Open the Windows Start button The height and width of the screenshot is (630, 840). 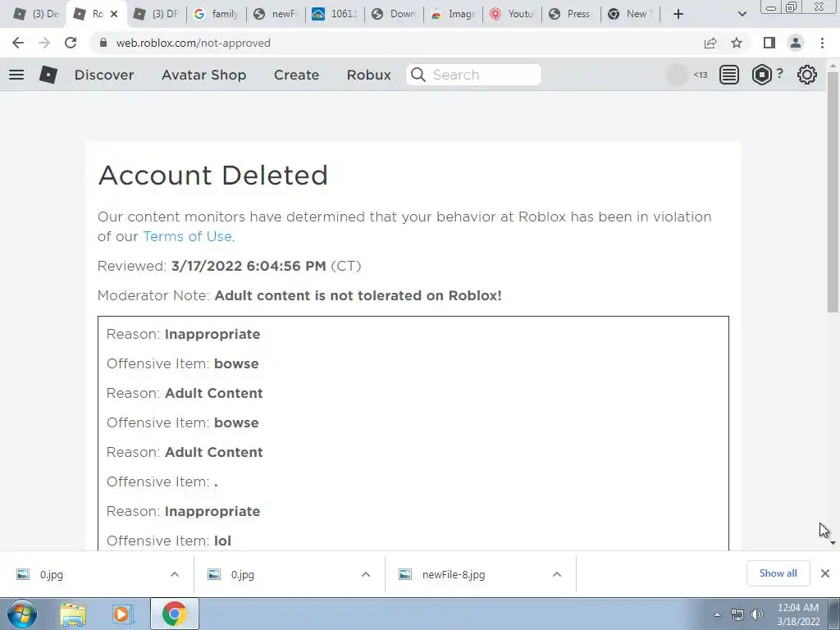[22, 614]
